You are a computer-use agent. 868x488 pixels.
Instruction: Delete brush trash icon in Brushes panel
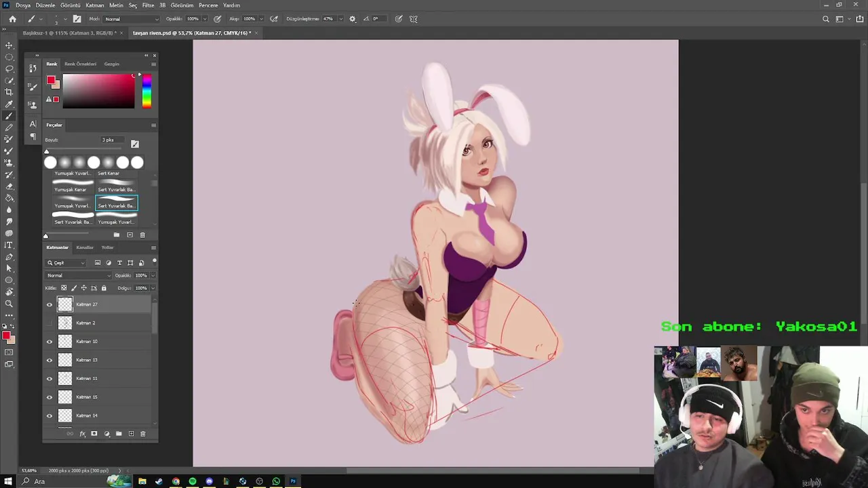point(142,235)
